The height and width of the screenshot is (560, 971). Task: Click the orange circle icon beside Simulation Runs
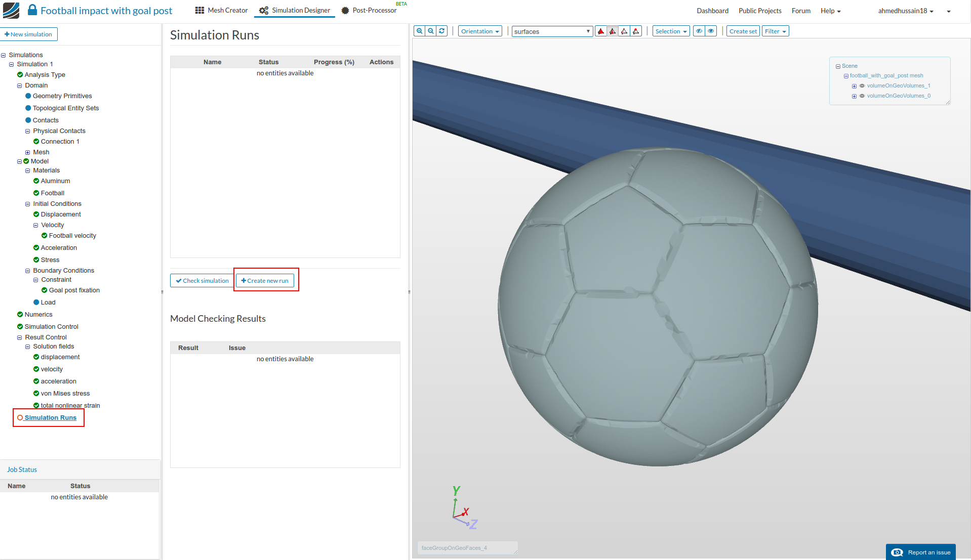tap(20, 418)
